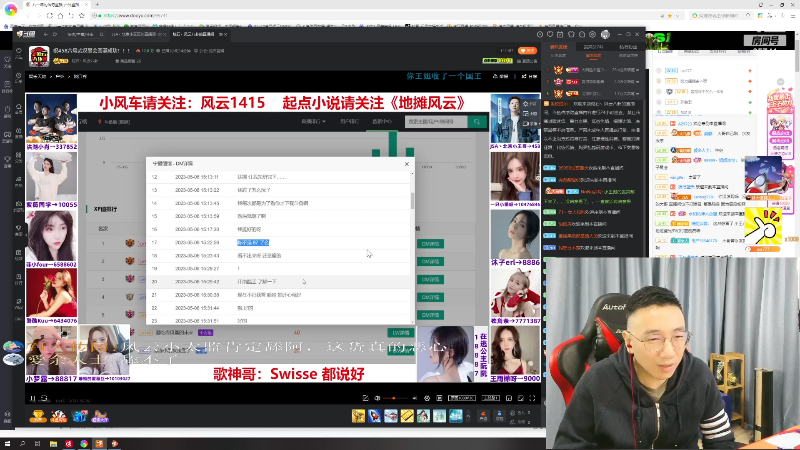The width and height of the screenshot is (800, 450).
Task: Click the reload-stream icon beside the pause button
Action: click(44, 398)
